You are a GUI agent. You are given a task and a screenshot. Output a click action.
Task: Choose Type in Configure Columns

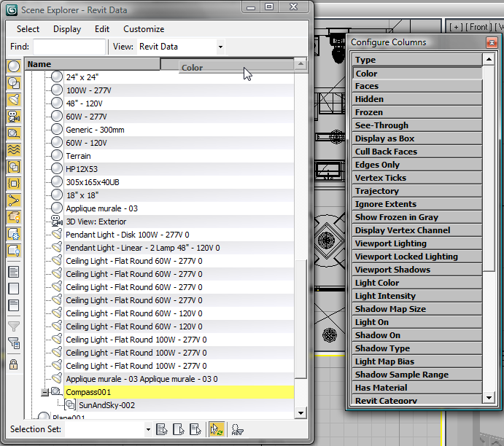tap(417, 60)
